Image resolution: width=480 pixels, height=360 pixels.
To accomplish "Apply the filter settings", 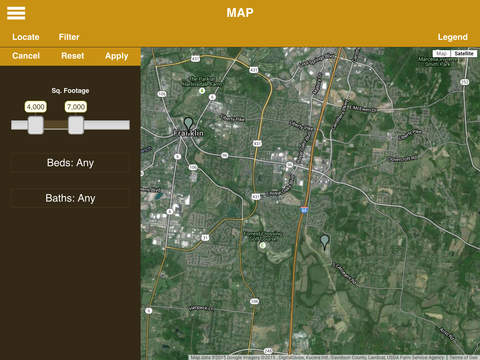I will 116,56.
